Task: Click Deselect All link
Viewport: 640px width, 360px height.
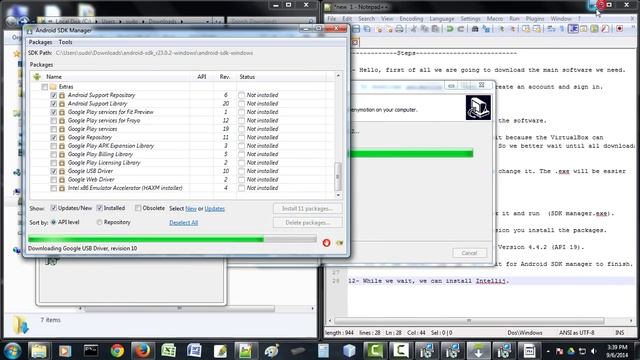Action: tap(184, 222)
